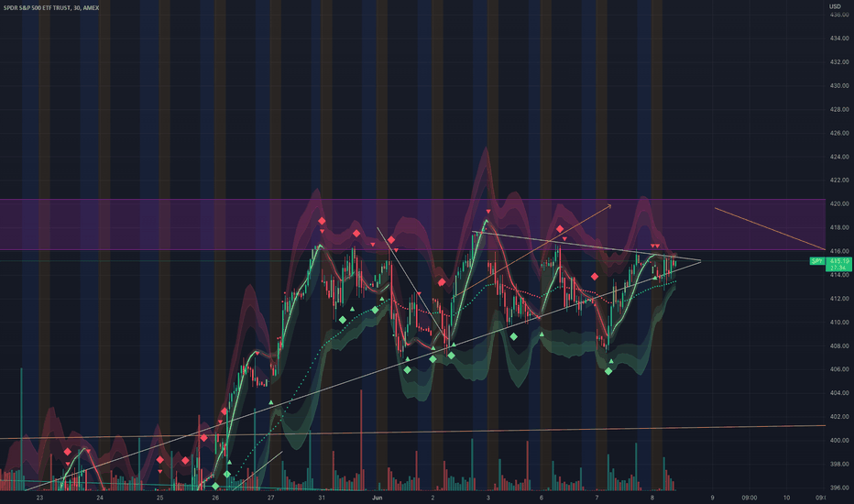Viewport: 854px width, 504px height.
Task: Click the 415.19 current price label
Action: [x=839, y=261]
